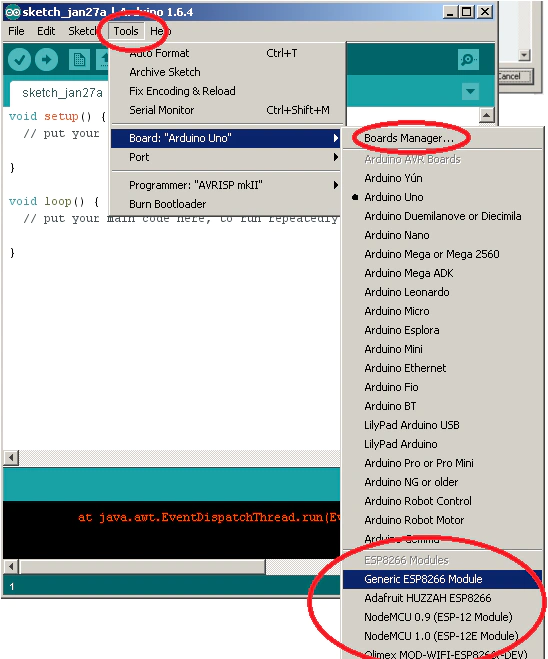The width and height of the screenshot is (548, 659).
Task: Expand the Port submenu
Action: 225,157
